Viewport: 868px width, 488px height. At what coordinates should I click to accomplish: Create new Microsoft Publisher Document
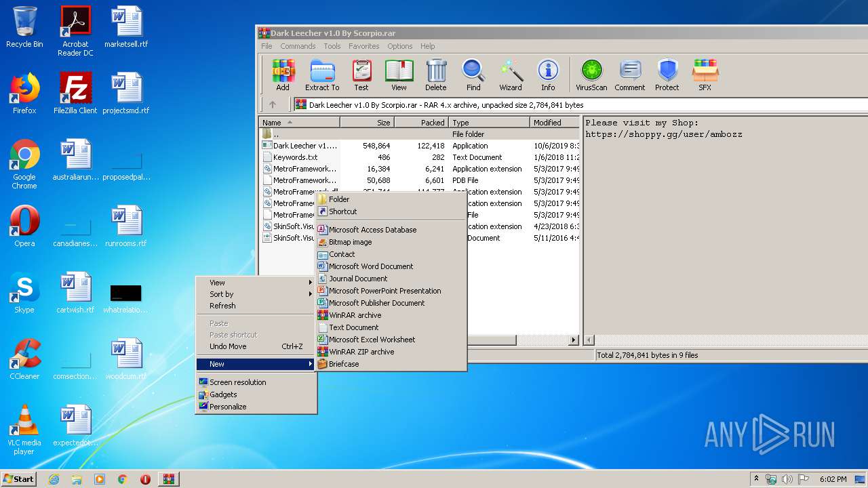[x=391, y=303]
